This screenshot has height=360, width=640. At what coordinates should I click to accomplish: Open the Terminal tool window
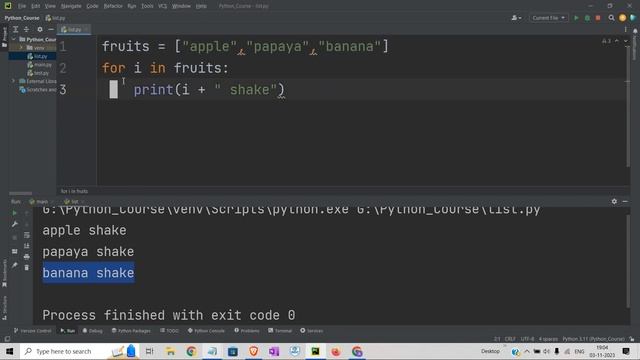(x=280, y=331)
